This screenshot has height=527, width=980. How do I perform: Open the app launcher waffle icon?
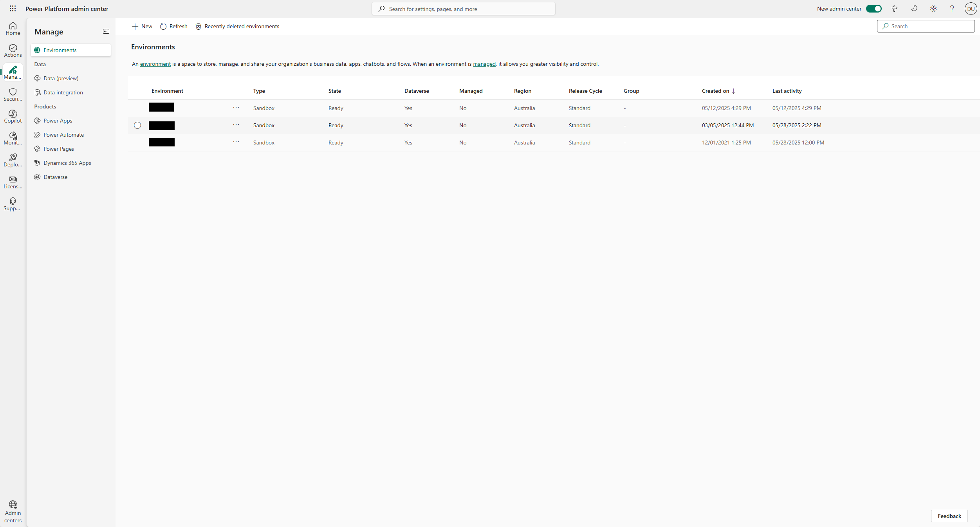(13, 9)
